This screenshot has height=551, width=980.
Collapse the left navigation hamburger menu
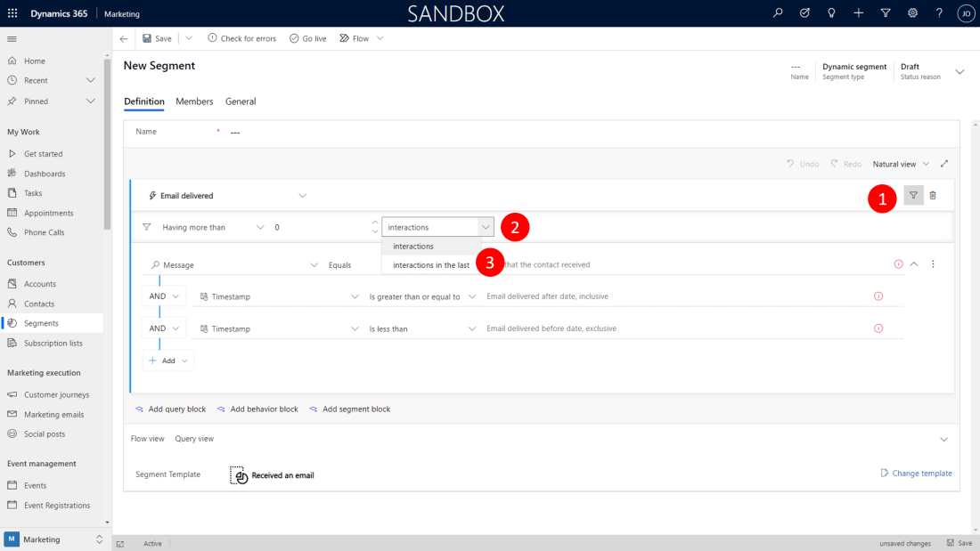click(x=12, y=39)
